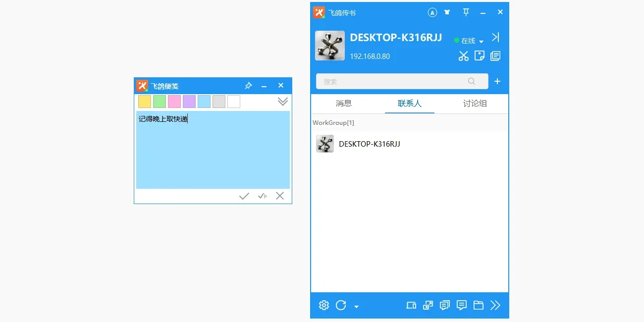Switch to the 联系人 tab

(x=410, y=104)
